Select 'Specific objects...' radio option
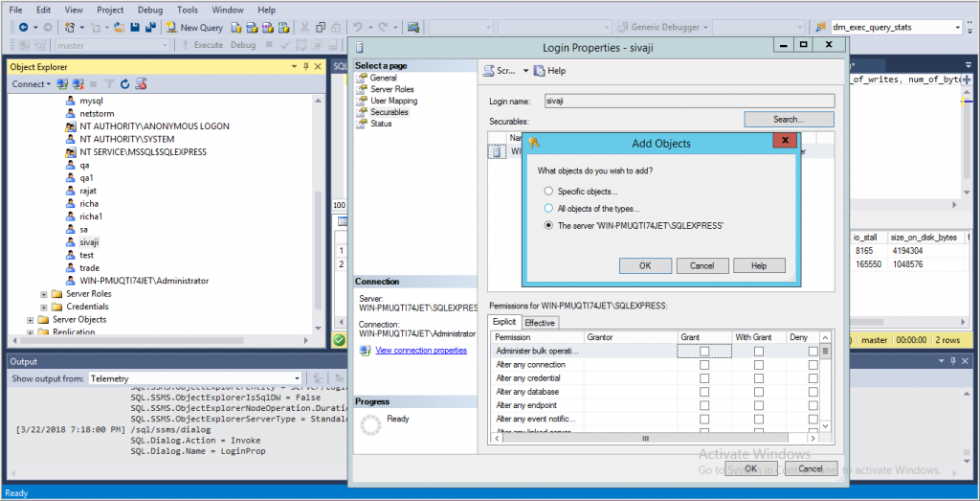 pyautogui.click(x=548, y=192)
